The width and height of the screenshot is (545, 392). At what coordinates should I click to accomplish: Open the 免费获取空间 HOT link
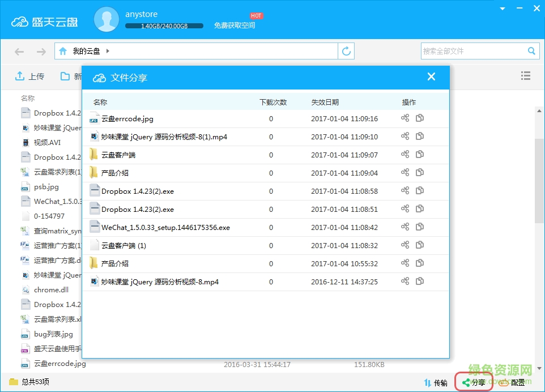tap(236, 25)
